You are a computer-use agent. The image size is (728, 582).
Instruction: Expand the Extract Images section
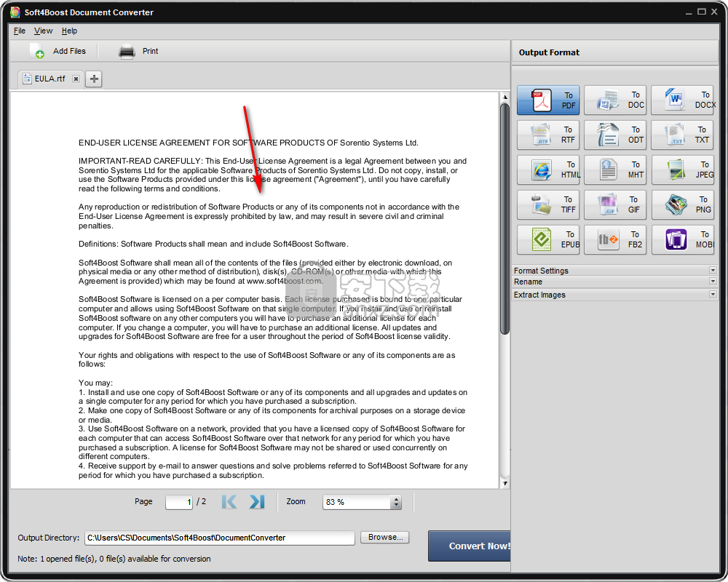click(614, 294)
